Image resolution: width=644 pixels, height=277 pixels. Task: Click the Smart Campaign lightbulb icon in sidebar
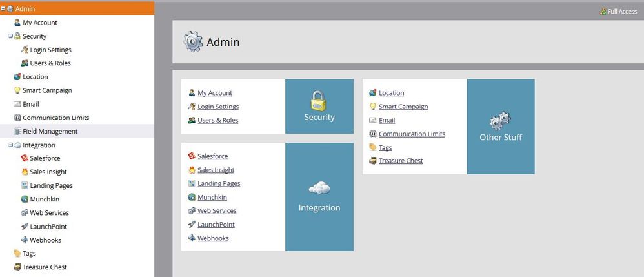click(x=17, y=90)
